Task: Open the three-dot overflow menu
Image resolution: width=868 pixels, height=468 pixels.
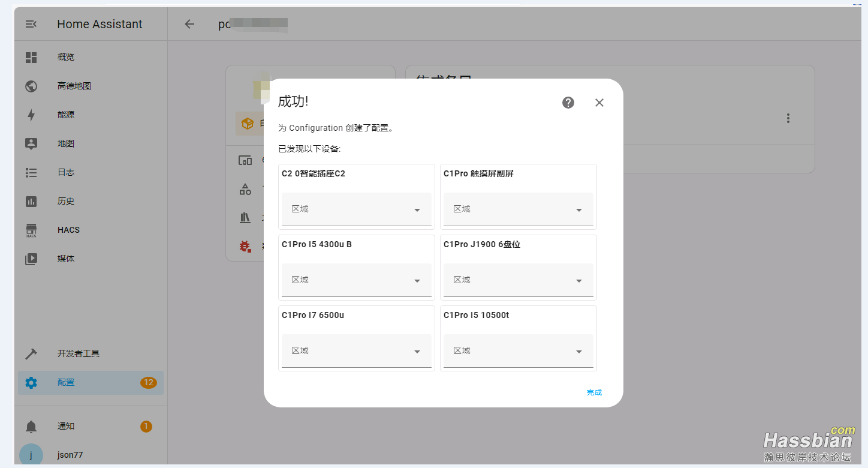Action: (x=788, y=118)
